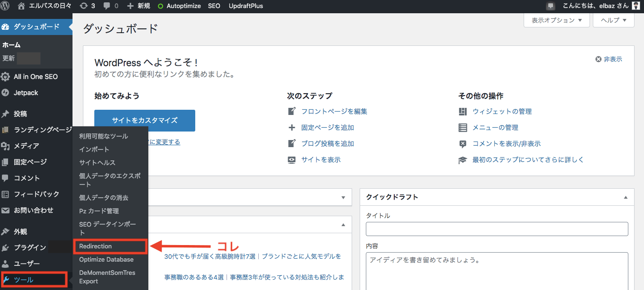Click the Jetpack icon in sidebar
This screenshot has width=644, height=290.
pos(6,93)
